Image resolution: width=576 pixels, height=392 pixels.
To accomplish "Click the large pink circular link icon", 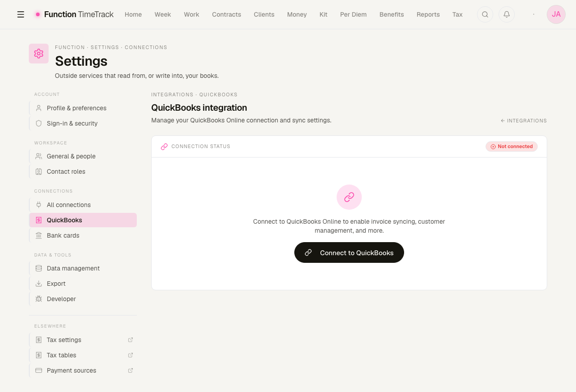I will [349, 197].
